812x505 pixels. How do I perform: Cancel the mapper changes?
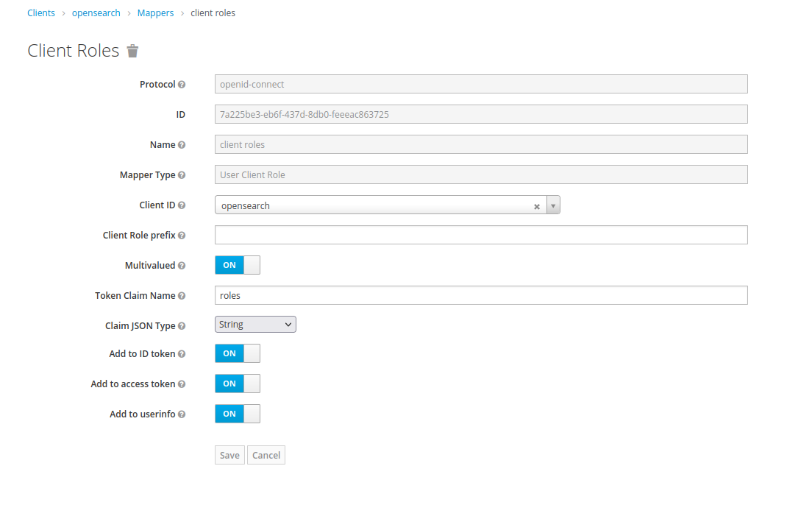coord(266,455)
